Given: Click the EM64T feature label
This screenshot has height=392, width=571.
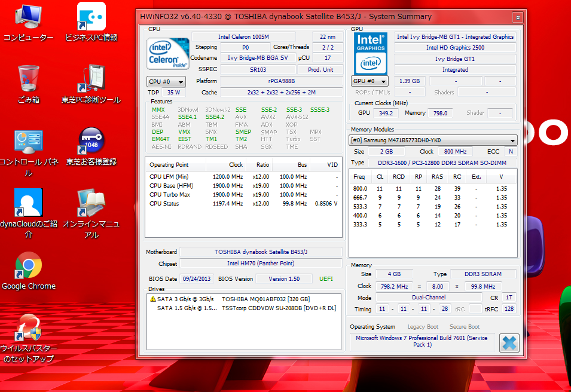Looking at the screenshot, I should coord(161,139).
